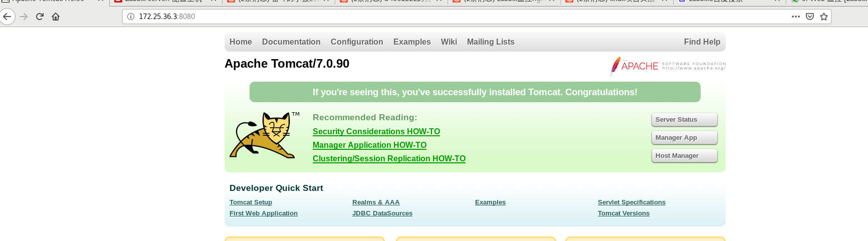Open Manager Application HOW-TO link

(369, 145)
